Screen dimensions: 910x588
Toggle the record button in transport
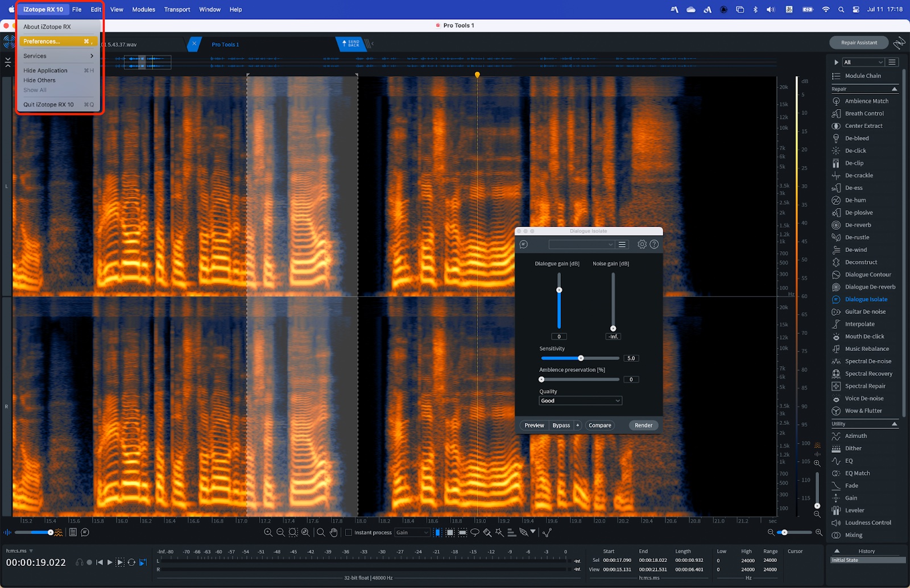[x=89, y=562]
